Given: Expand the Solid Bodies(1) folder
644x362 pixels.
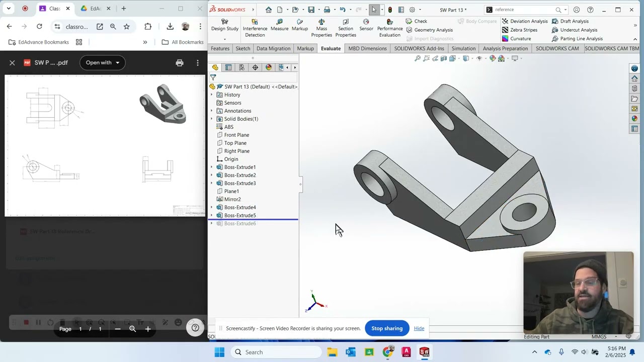Looking at the screenshot, I should (x=212, y=119).
